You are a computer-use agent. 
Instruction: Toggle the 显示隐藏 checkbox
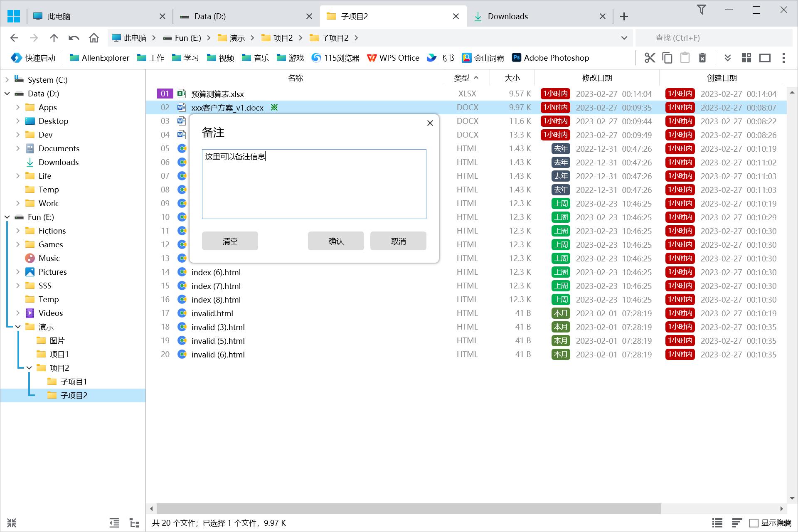[x=754, y=523]
